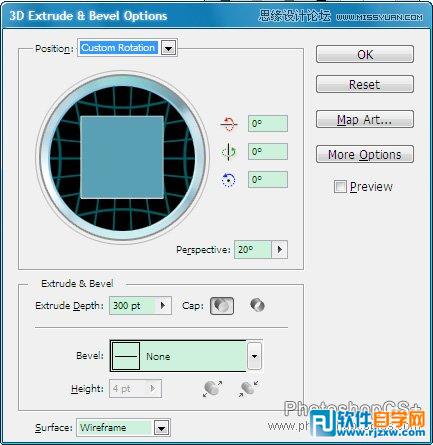The height and width of the screenshot is (445, 433).
Task: Open the Extrude Depth slider arrow
Action: pos(163,306)
